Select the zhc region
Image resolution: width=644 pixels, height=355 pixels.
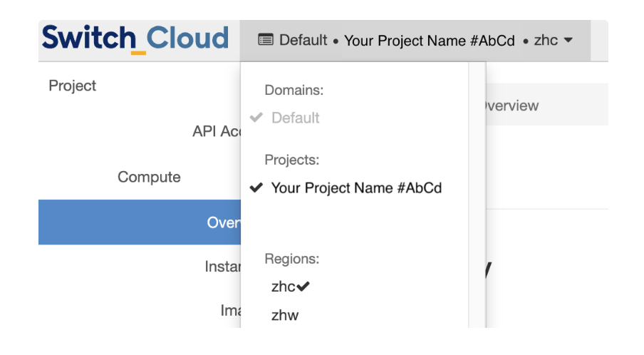pos(284,287)
